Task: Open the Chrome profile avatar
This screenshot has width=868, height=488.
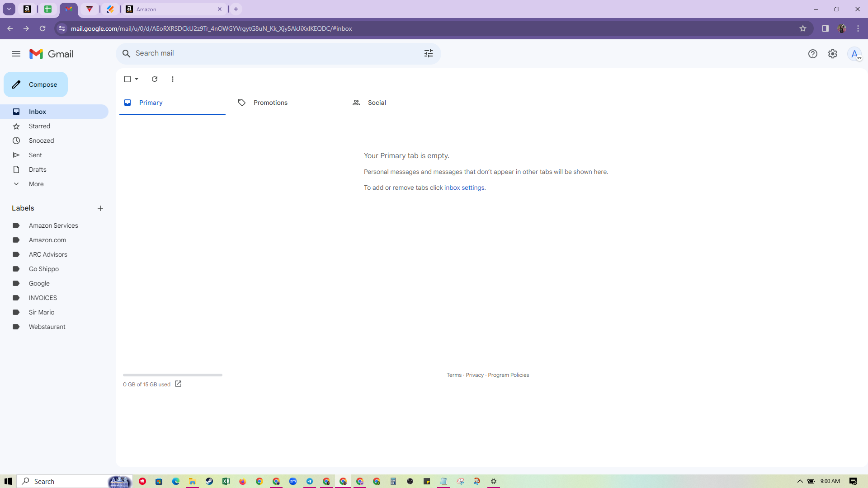Action: 842,28
